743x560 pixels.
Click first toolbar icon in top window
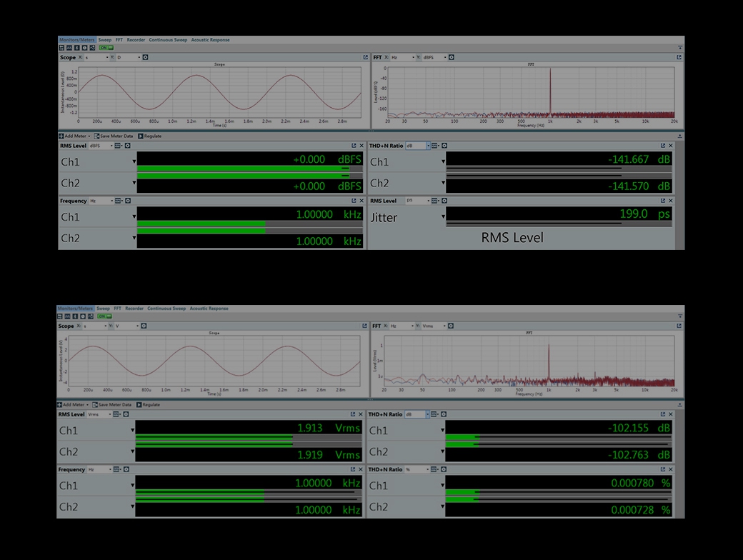coord(61,48)
